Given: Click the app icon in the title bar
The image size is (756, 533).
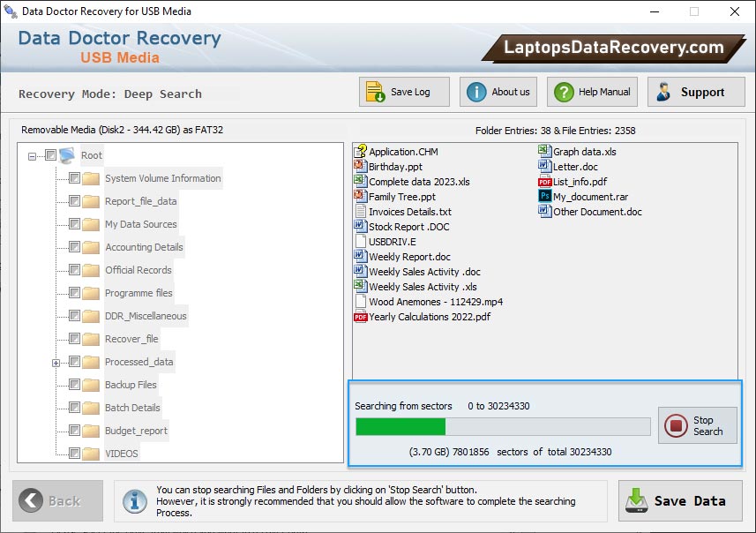Looking at the screenshot, I should point(10,11).
